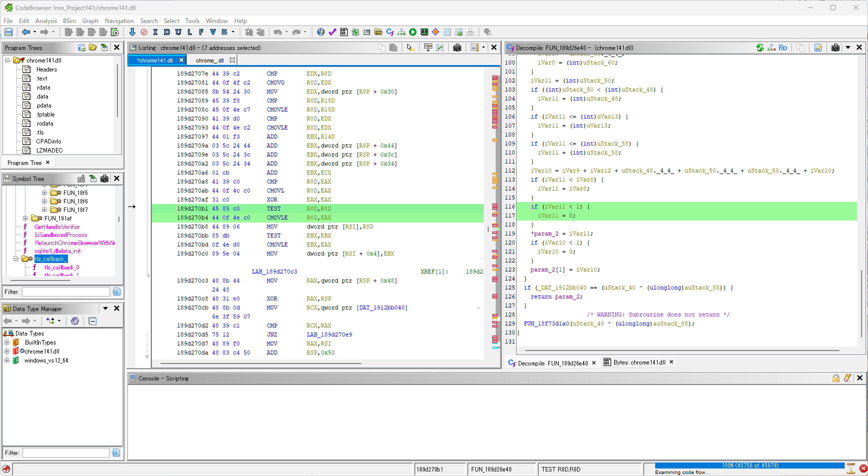Collapse the tls_callback_ folder node
Image resolution: width=868 pixels, height=476 pixels.
16,259
